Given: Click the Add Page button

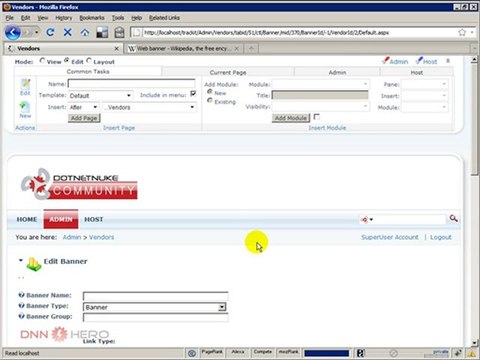Looking at the screenshot, I should click(x=84, y=118).
